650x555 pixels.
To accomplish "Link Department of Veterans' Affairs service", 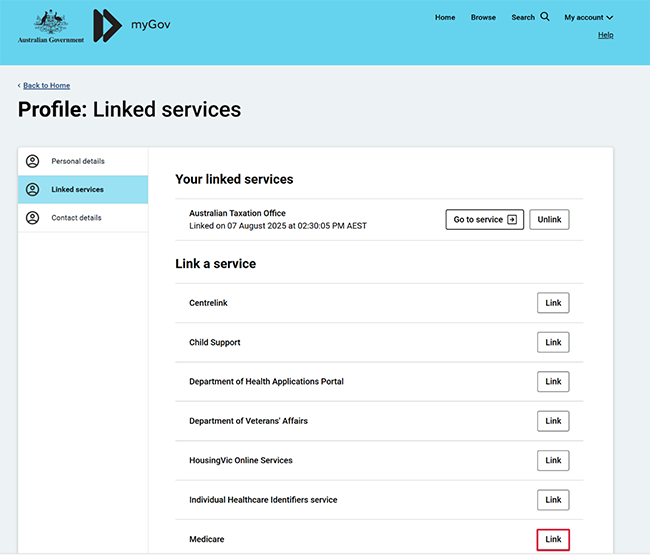I will (553, 421).
